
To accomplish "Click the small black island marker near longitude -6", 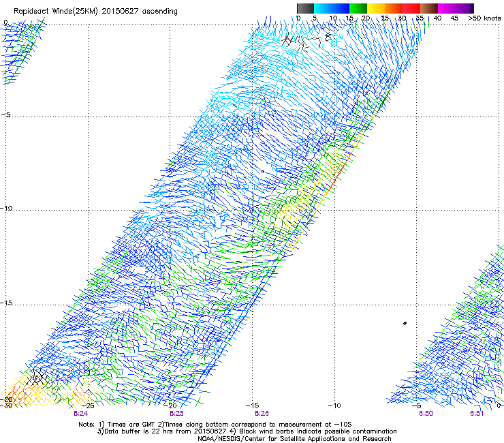I will point(405,323).
